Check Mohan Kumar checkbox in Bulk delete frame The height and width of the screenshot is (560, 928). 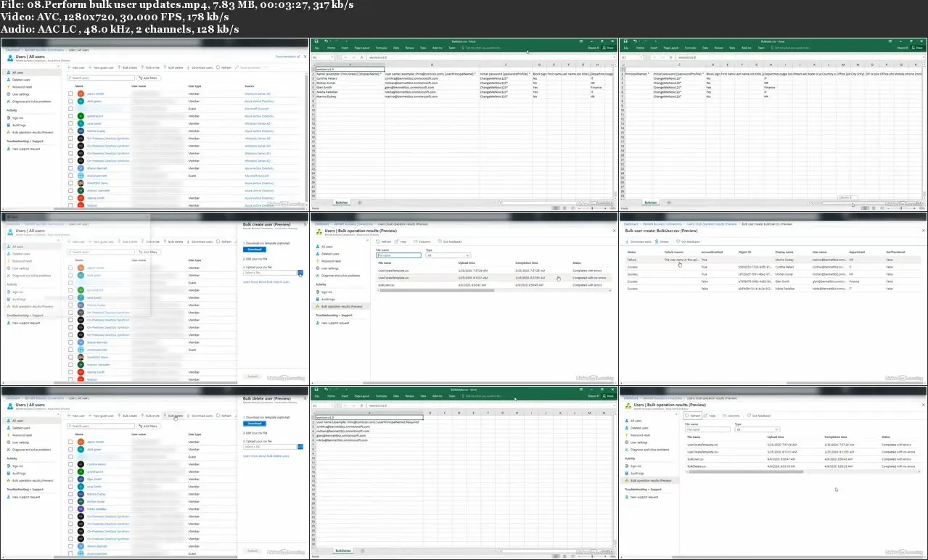(x=70, y=501)
